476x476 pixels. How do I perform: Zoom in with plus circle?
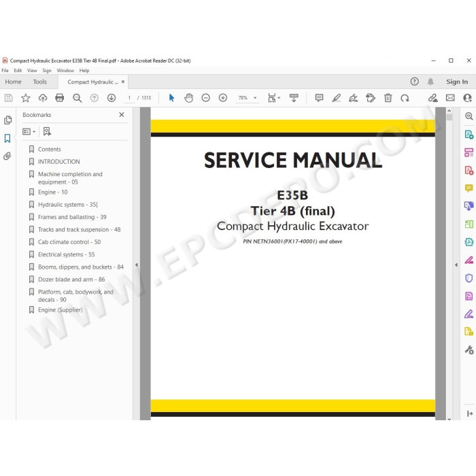tap(223, 98)
